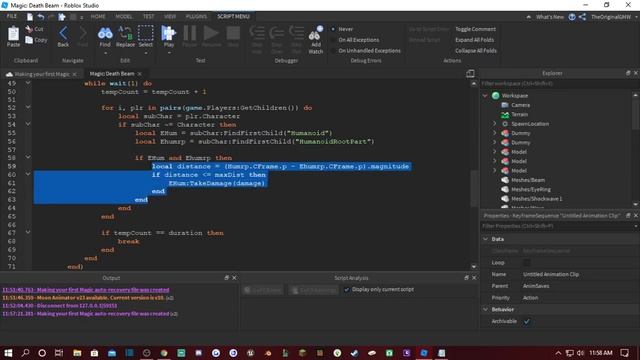Open the dropdown arrow under Play

[169, 53]
